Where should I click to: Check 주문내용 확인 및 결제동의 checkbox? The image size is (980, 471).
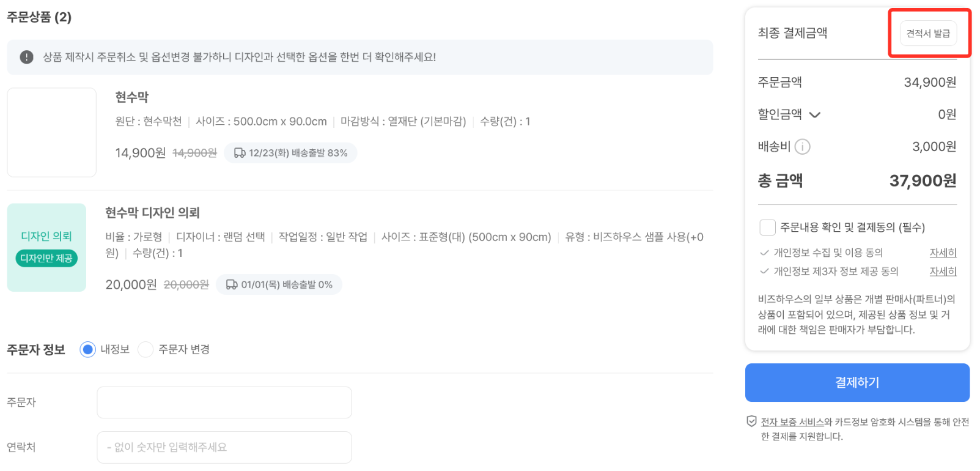pos(767,228)
